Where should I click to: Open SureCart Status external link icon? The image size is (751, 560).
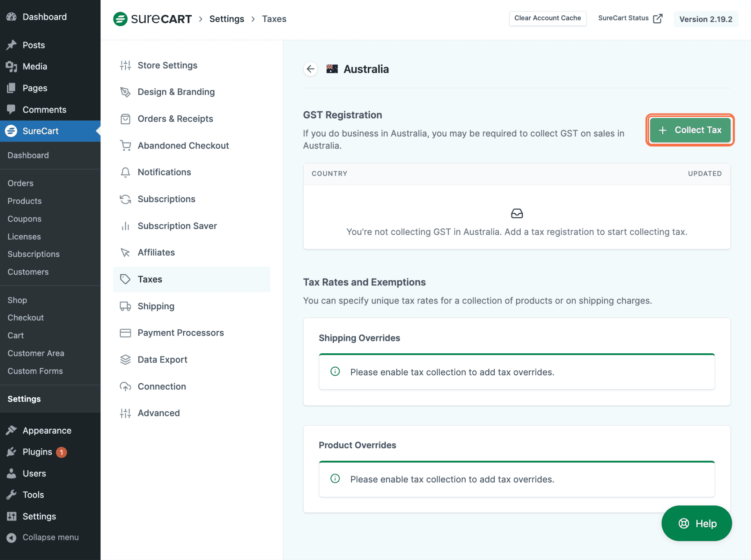tap(658, 18)
